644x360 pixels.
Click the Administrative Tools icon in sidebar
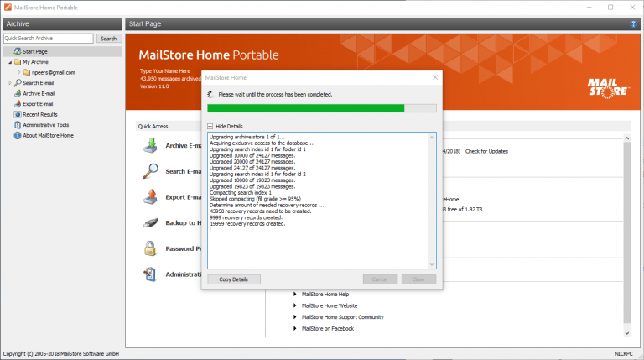click(x=18, y=125)
